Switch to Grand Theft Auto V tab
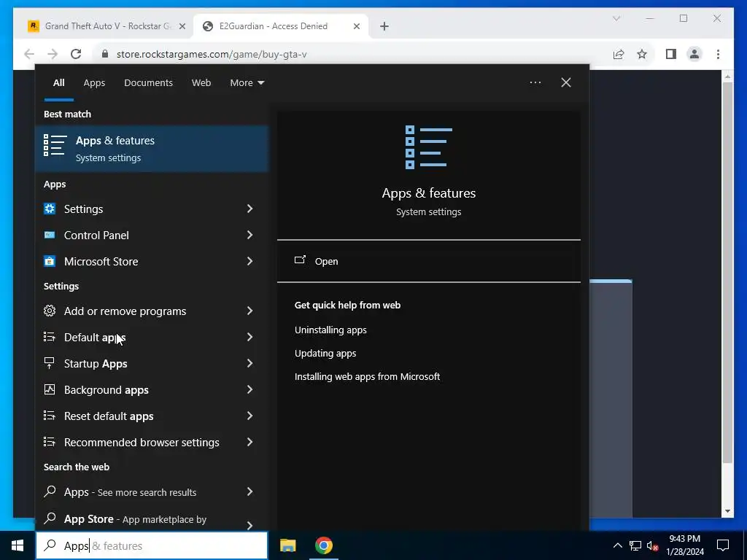This screenshot has width=747, height=560. (x=108, y=26)
